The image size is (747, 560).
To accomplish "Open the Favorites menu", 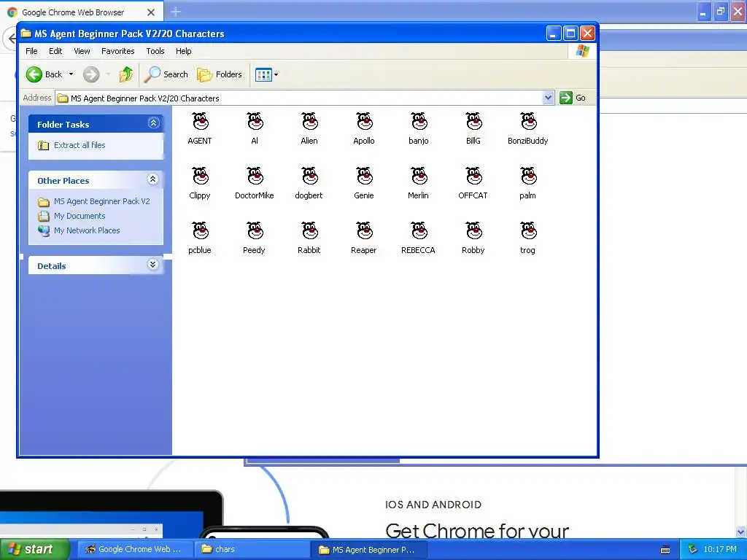I will click(117, 51).
